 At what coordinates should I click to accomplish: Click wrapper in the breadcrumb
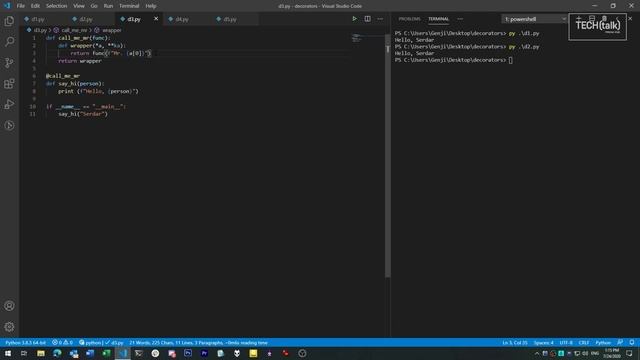click(x=111, y=30)
